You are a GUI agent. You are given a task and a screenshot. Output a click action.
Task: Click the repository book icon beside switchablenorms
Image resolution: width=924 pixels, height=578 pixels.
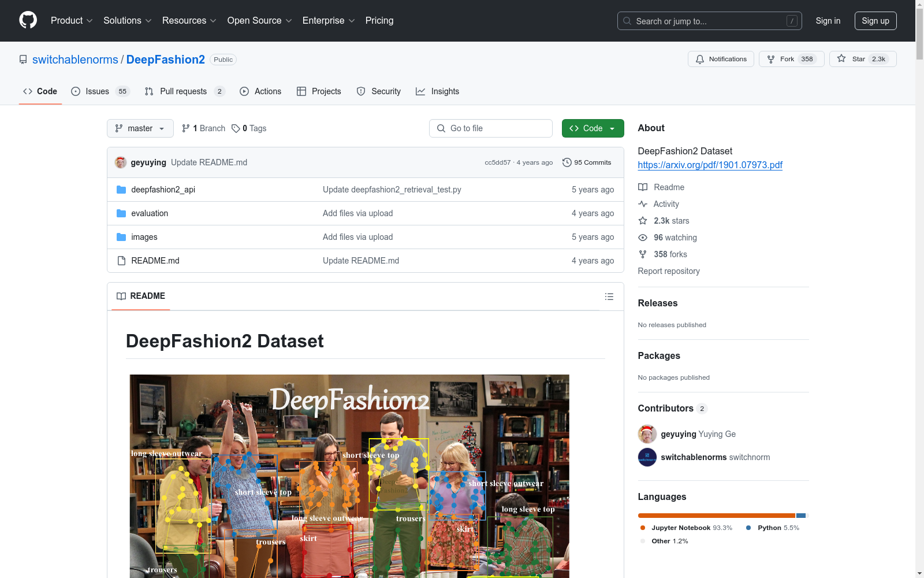23,60
